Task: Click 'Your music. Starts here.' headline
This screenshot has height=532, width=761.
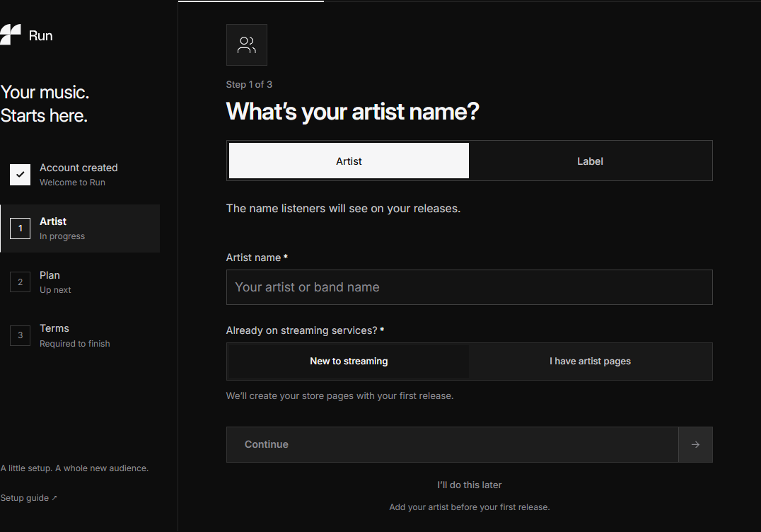Action: coord(45,104)
